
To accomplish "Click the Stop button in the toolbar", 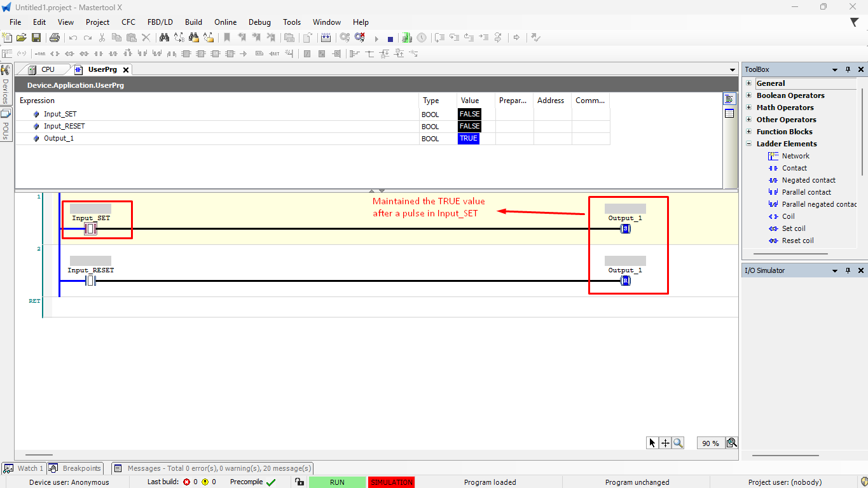I will click(390, 38).
